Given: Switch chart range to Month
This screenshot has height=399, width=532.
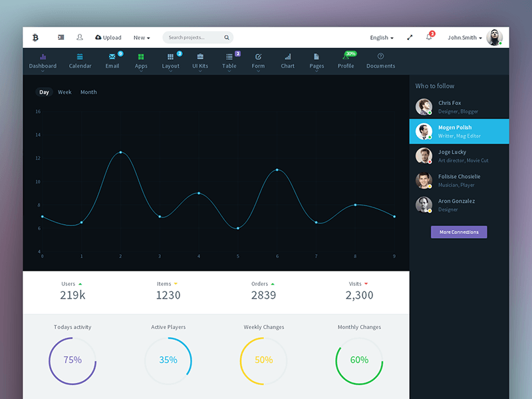Looking at the screenshot, I should (x=88, y=92).
